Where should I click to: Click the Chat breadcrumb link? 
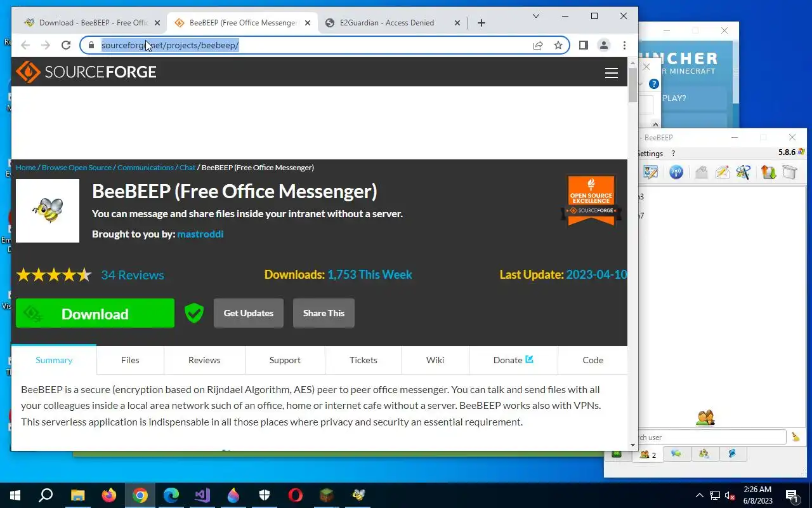point(187,168)
